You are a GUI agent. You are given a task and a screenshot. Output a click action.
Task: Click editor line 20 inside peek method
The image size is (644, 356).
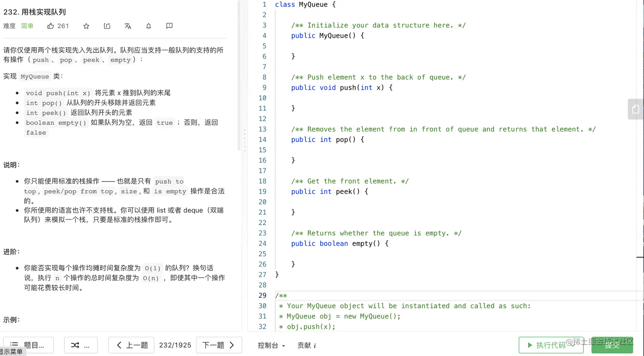pyautogui.click(x=456, y=202)
